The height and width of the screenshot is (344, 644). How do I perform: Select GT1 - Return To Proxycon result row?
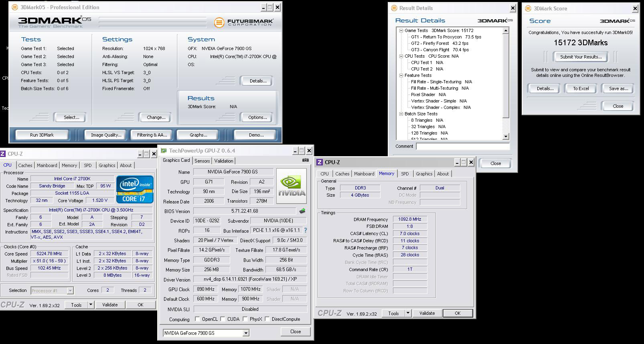(x=446, y=37)
